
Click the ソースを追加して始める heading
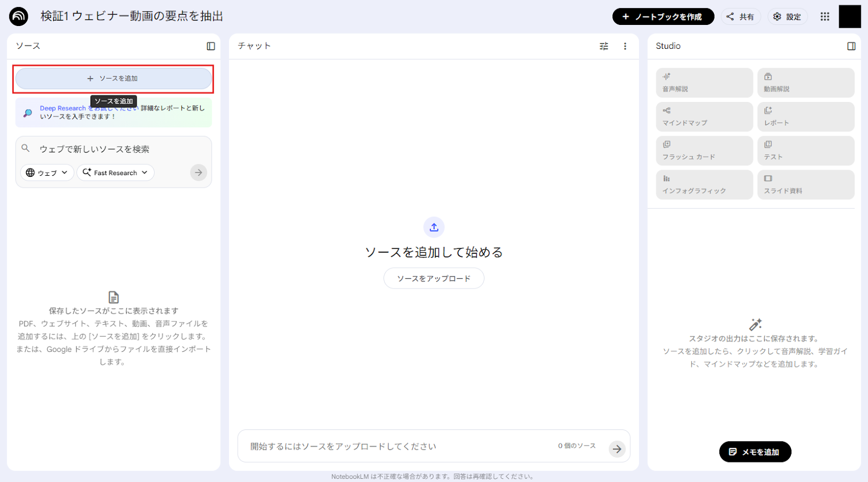(434, 252)
